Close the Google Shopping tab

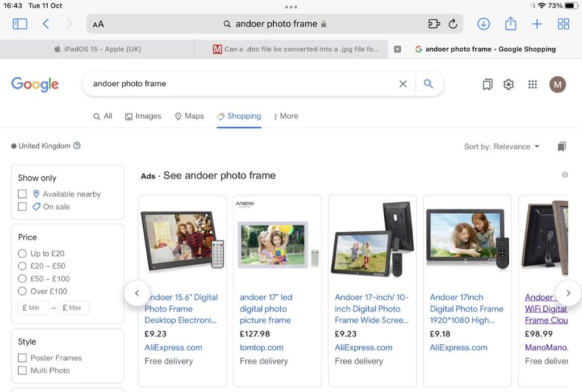tap(397, 49)
